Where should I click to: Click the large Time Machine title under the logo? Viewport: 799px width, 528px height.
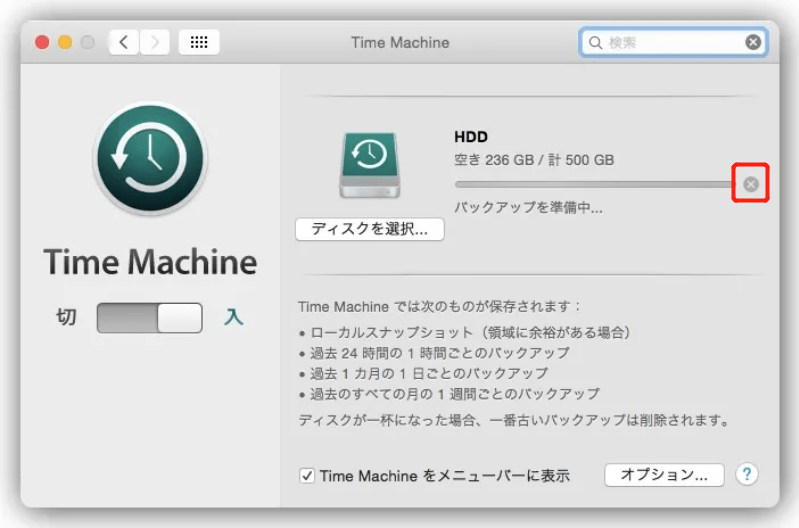[150, 262]
